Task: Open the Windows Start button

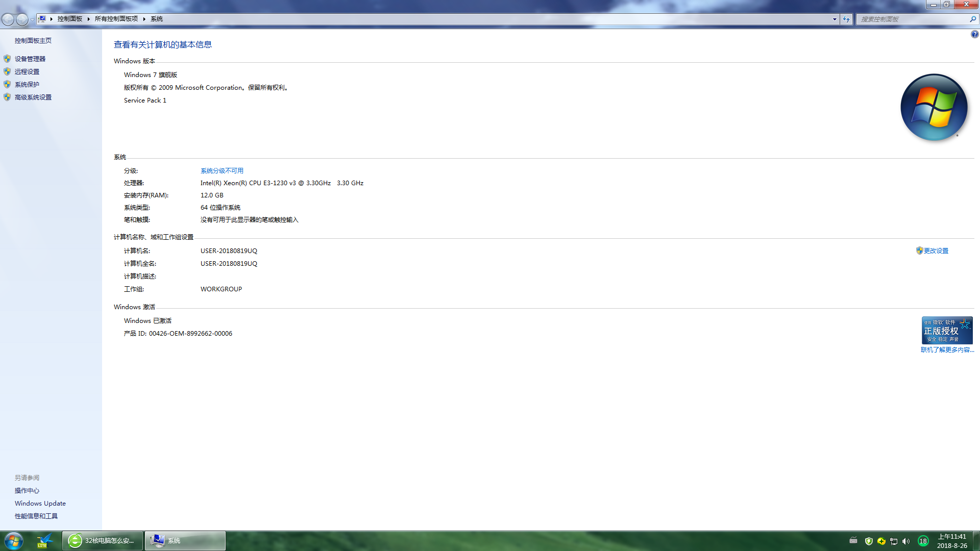Action: [x=14, y=541]
